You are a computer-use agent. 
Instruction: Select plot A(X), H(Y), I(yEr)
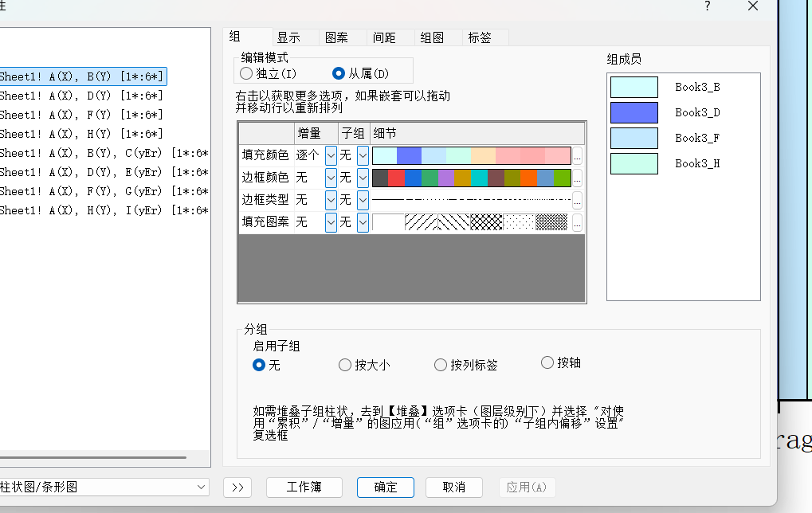pos(104,210)
